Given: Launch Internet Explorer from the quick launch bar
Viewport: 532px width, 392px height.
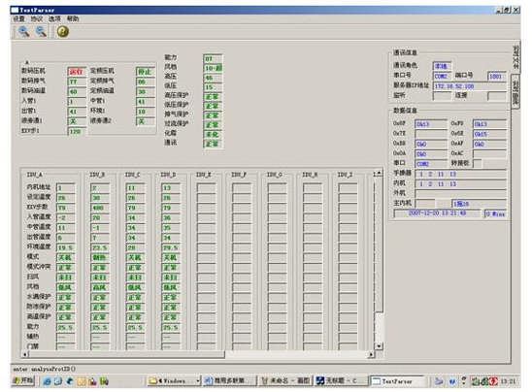Looking at the screenshot, I should click(47, 381).
